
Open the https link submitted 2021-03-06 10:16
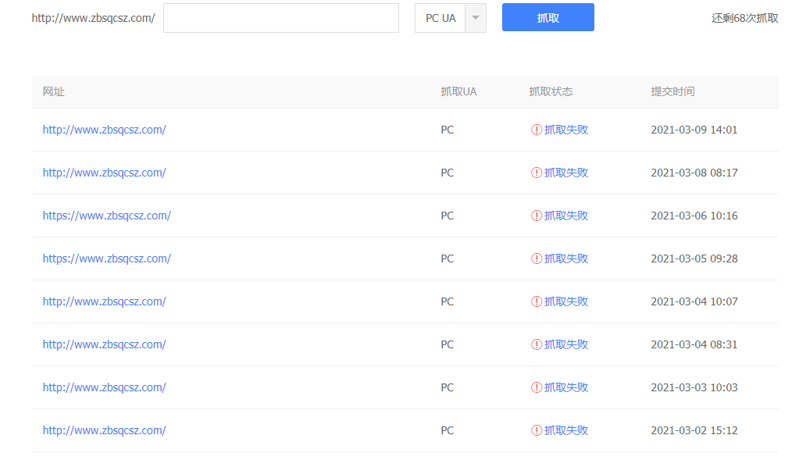coord(106,216)
